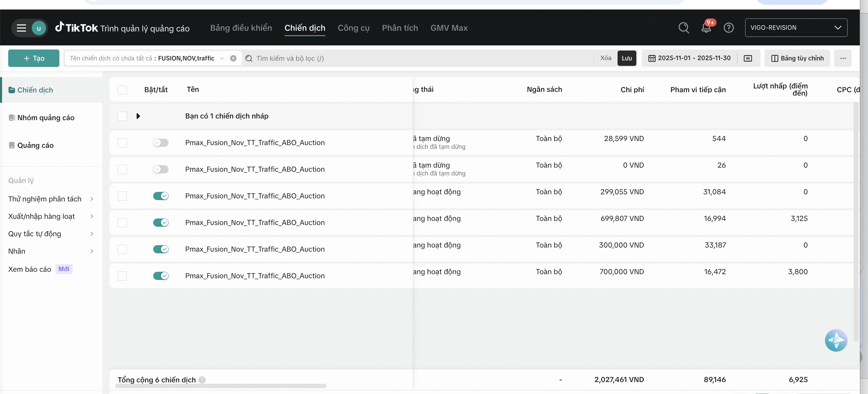Switch to the Công cụ tab
The image size is (868, 394).
coord(353,28)
